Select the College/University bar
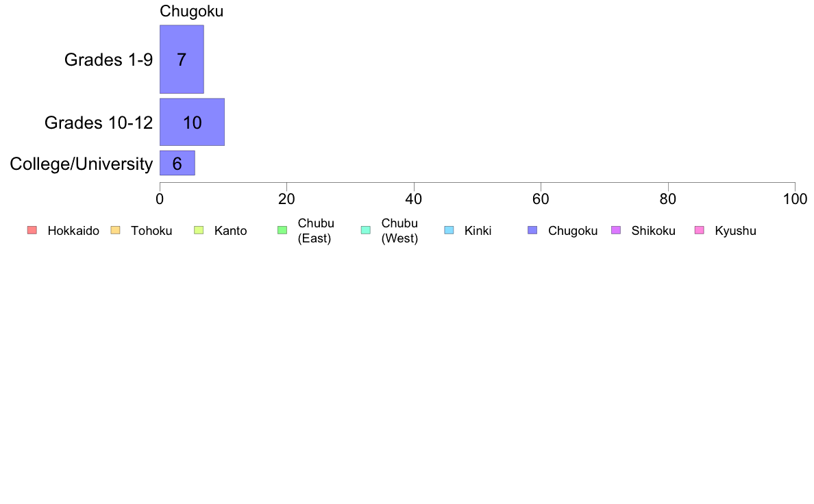Screen dimensions: 814x504 (x=177, y=163)
